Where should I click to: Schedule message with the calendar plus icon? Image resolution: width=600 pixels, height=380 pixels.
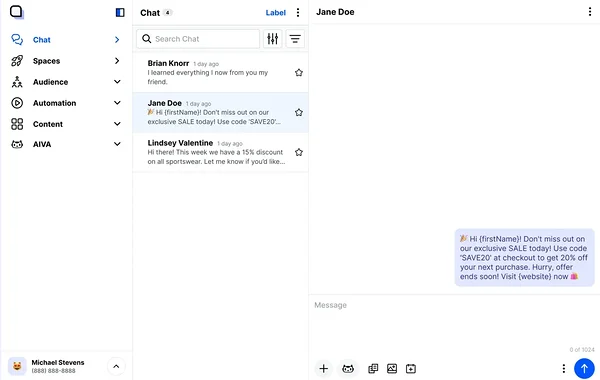coord(411,369)
